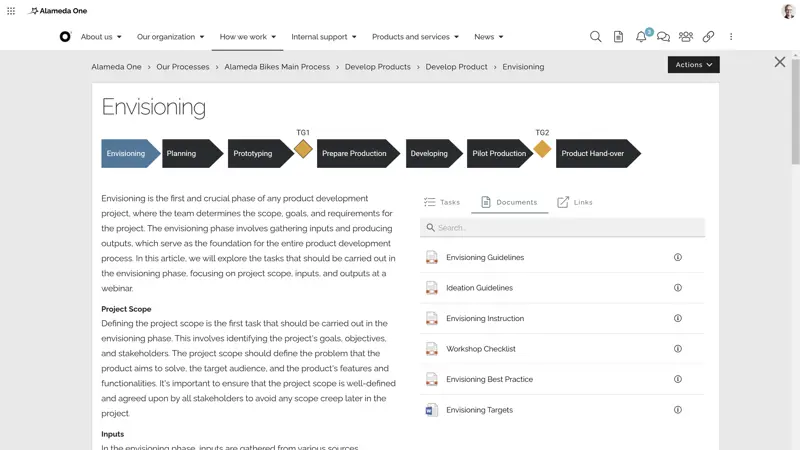Expand the Our organization menu
The height and width of the screenshot is (450, 800).
click(x=170, y=37)
